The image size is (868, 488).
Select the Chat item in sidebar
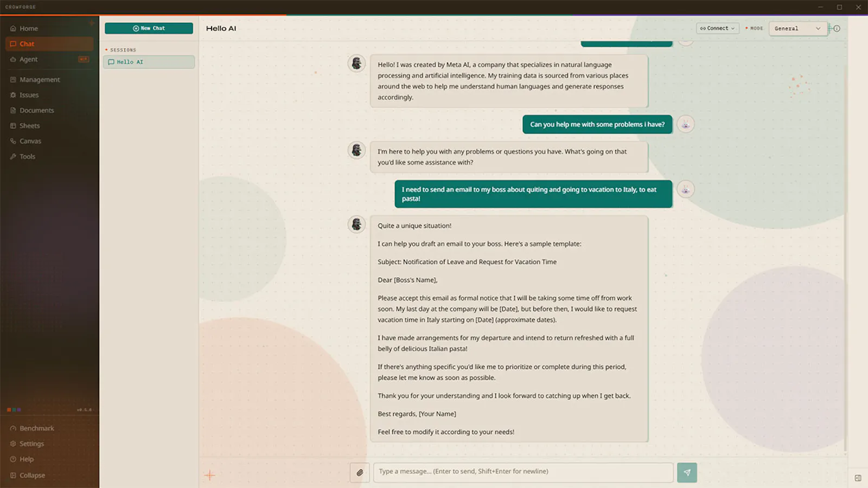coord(49,44)
